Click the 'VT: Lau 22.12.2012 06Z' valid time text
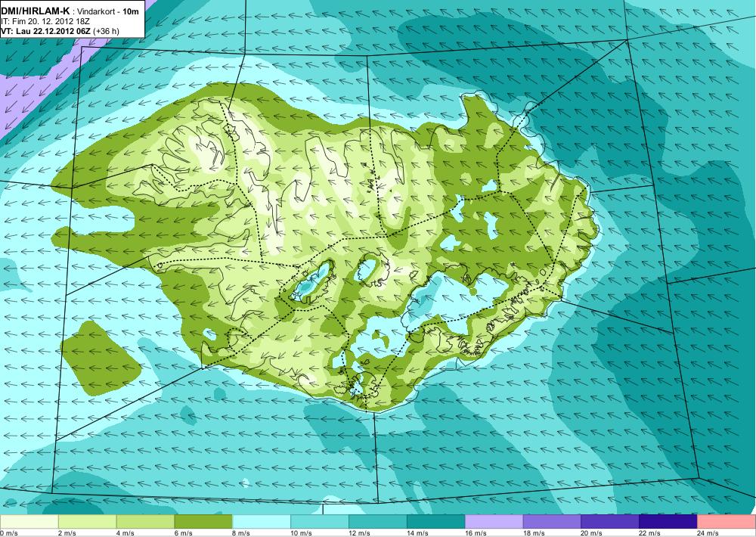Screen dimensions: 756x537 click(46, 31)
